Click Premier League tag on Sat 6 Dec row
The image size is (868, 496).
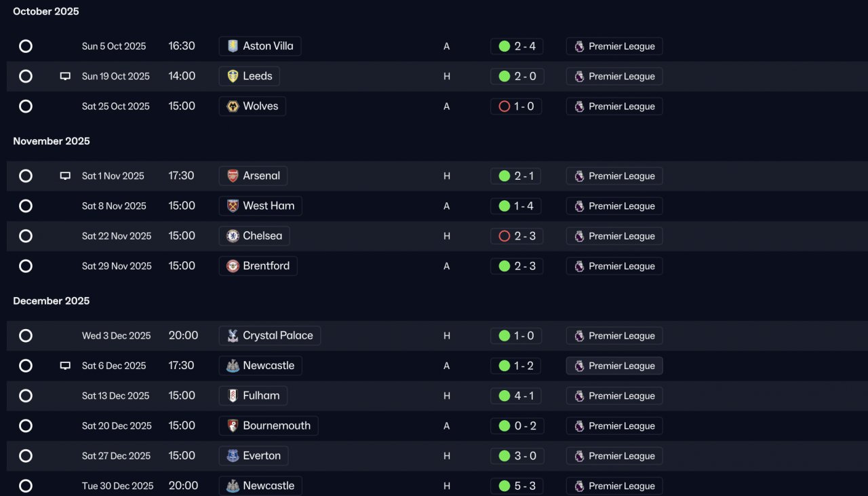coord(614,366)
